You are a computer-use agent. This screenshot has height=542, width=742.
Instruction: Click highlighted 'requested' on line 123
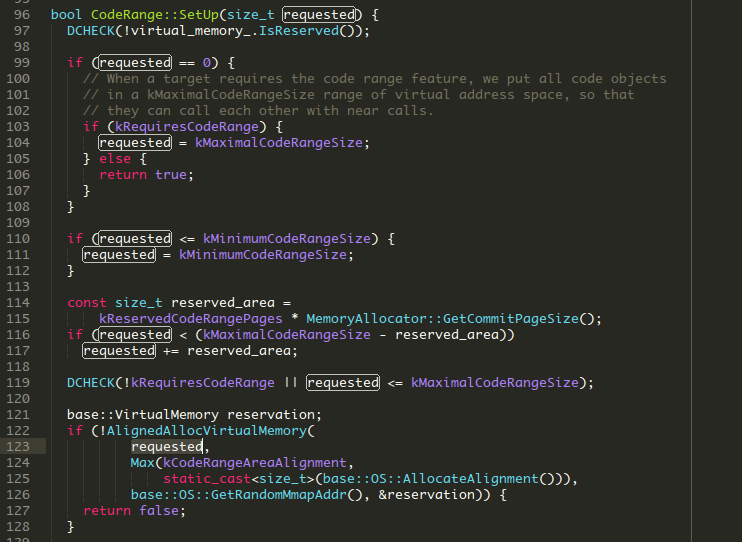point(167,446)
